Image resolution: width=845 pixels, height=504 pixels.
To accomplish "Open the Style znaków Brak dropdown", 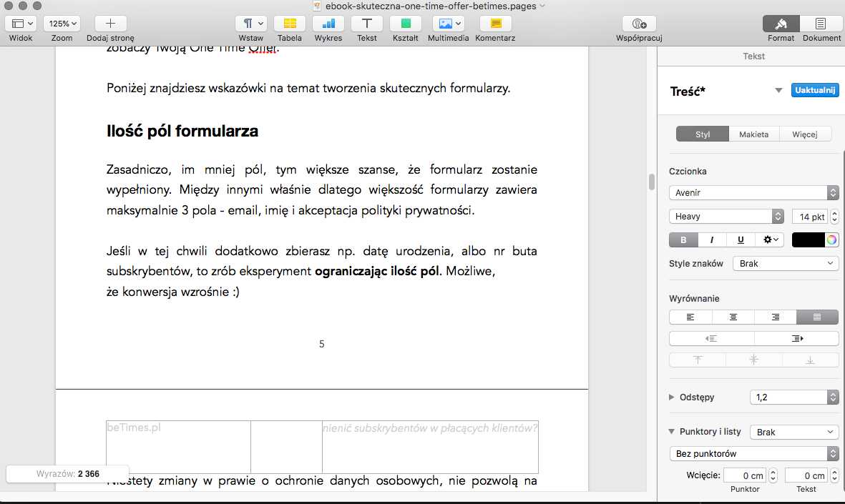I will (785, 263).
